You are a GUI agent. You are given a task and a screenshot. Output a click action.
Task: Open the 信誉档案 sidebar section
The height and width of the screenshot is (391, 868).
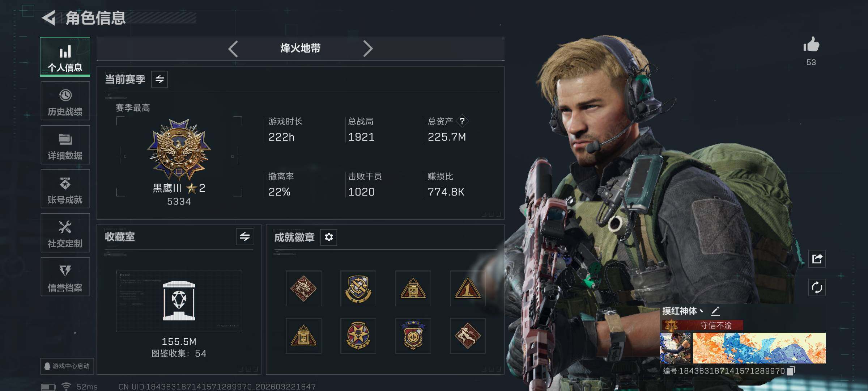pyautogui.click(x=65, y=277)
